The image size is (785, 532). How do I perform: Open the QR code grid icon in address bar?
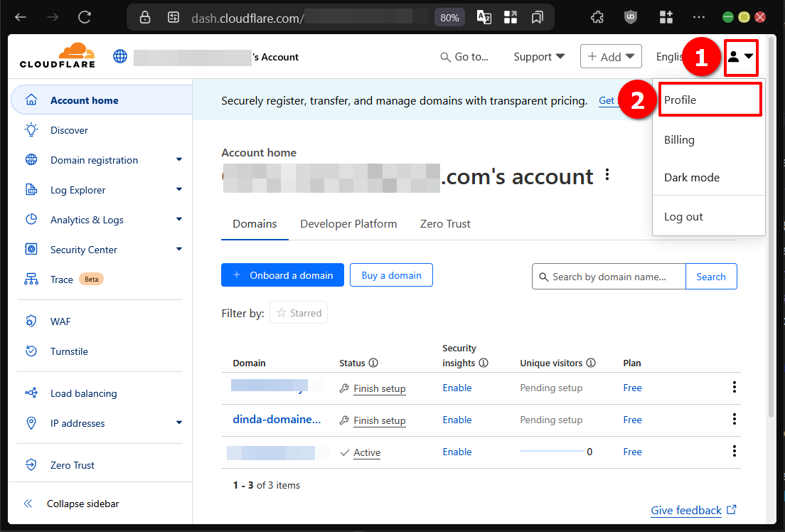(x=510, y=18)
